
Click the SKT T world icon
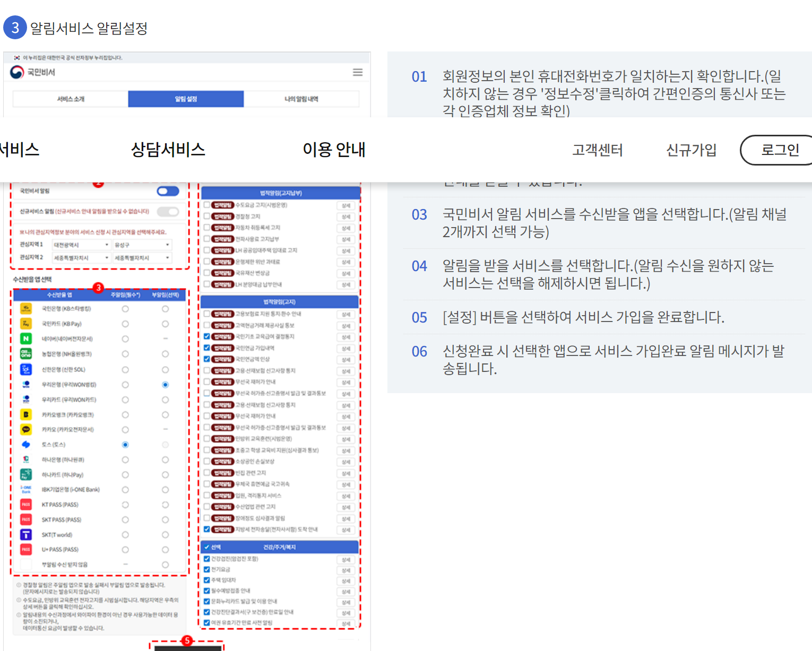(25, 535)
